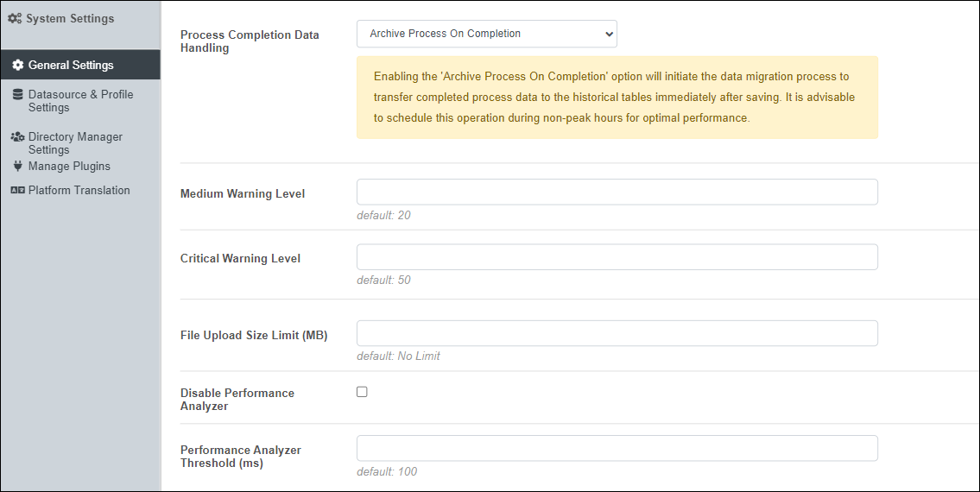Focus the Medium Warning Level field

click(616, 192)
